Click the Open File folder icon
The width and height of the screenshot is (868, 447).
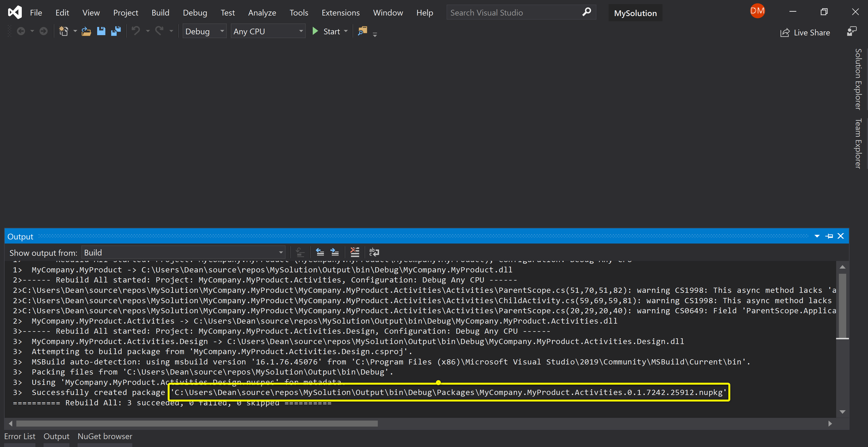coord(86,31)
